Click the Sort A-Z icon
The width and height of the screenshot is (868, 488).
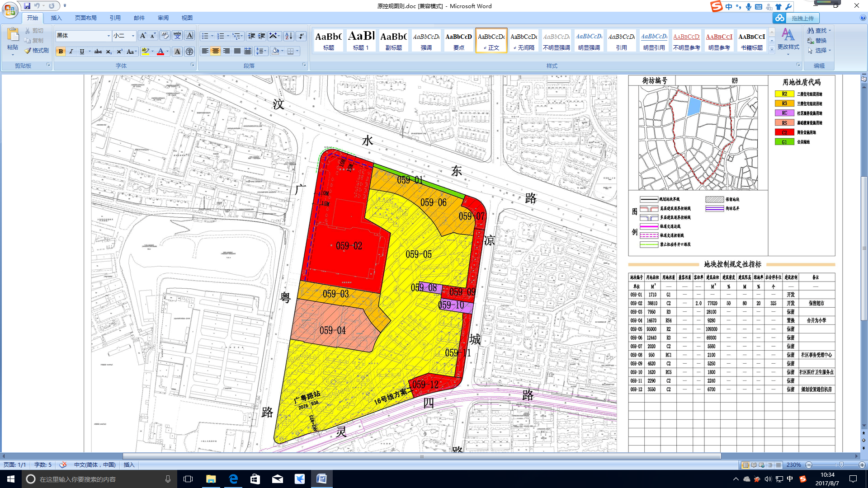pyautogui.click(x=289, y=36)
